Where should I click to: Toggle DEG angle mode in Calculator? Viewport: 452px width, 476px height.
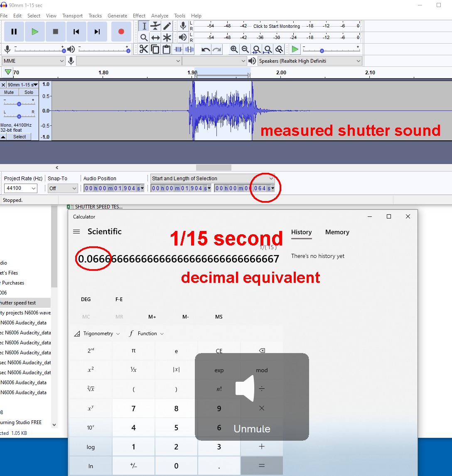click(x=86, y=299)
